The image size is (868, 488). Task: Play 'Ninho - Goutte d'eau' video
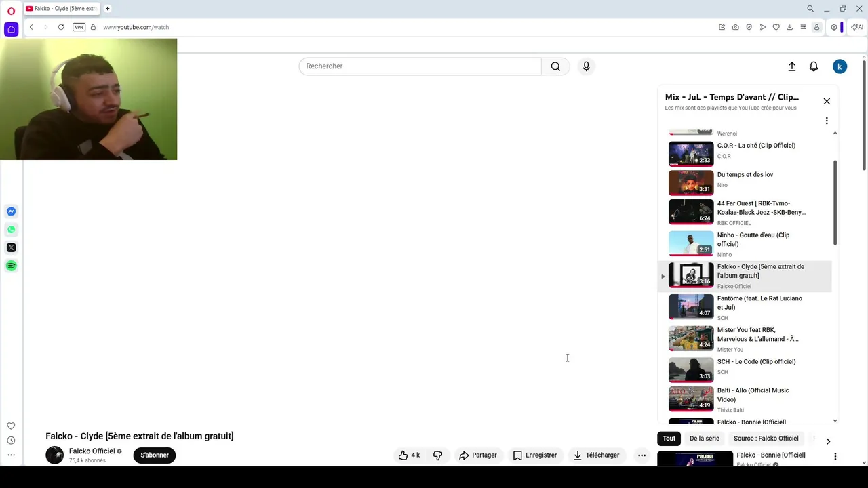[x=745, y=243]
